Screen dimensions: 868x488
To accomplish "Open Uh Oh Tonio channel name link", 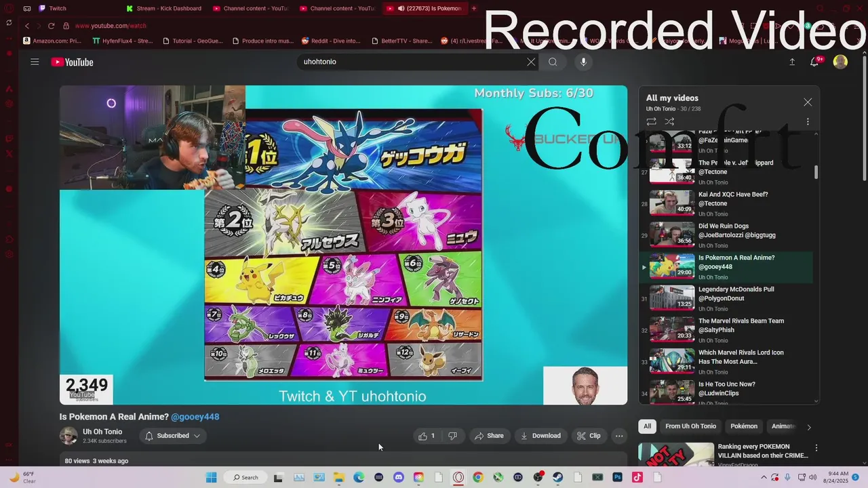I will (102, 432).
